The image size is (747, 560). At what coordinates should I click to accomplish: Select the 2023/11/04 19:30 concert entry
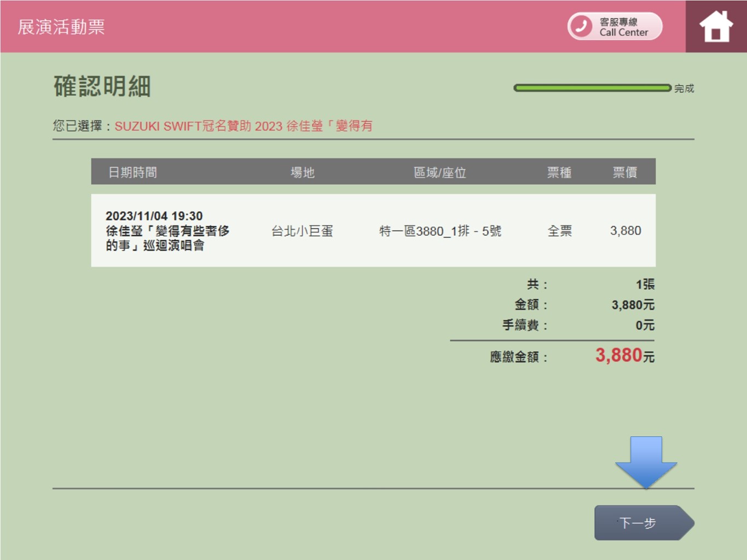(167, 231)
